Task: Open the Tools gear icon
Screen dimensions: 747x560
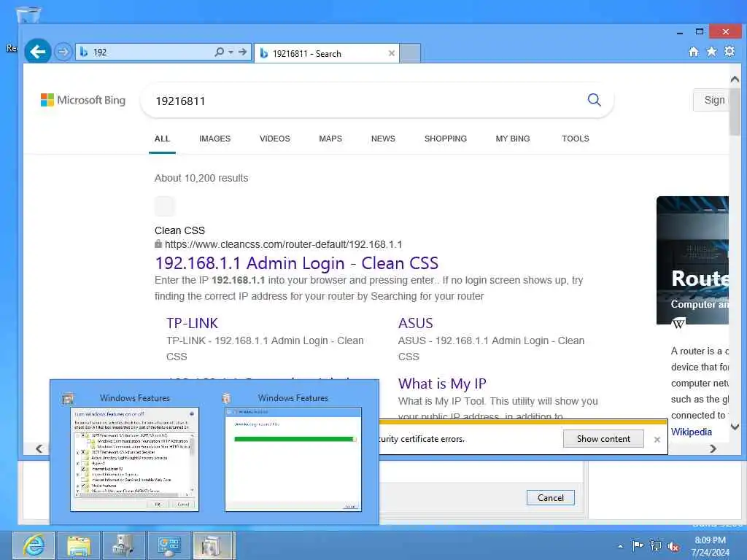Action: tap(729, 52)
